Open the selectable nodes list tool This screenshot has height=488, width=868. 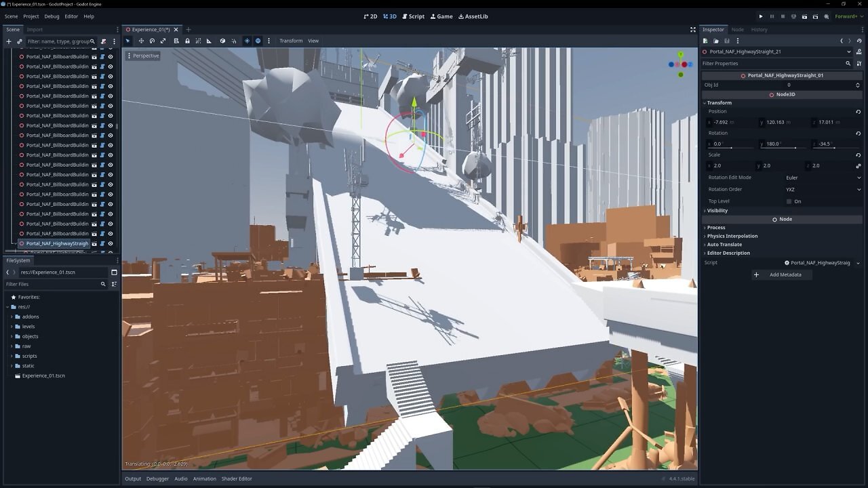point(176,41)
